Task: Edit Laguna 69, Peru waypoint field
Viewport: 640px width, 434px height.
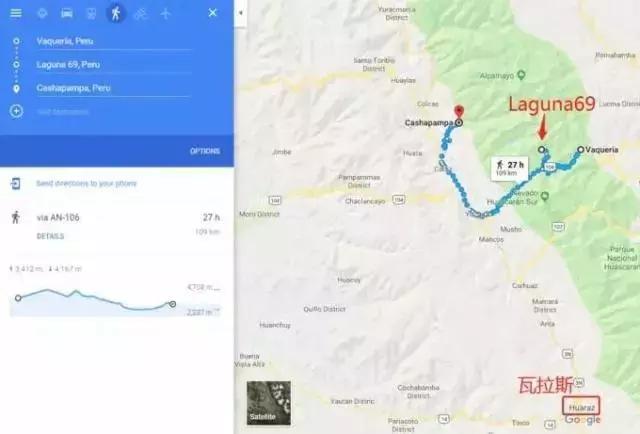Action: (114, 65)
